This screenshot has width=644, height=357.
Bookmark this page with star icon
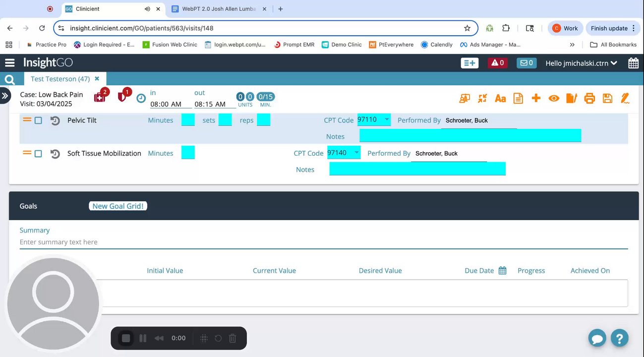(x=467, y=28)
